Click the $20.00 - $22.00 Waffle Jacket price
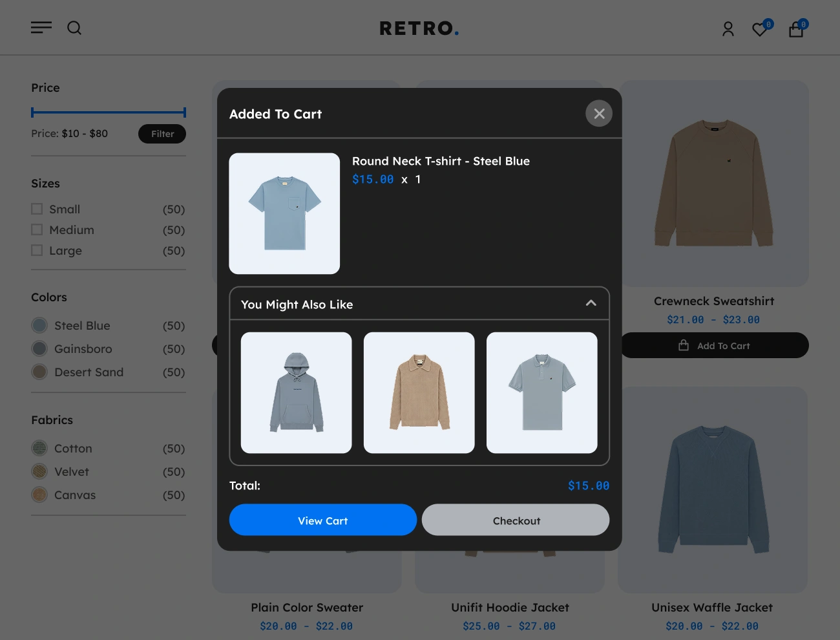The width and height of the screenshot is (840, 640). pos(712,626)
